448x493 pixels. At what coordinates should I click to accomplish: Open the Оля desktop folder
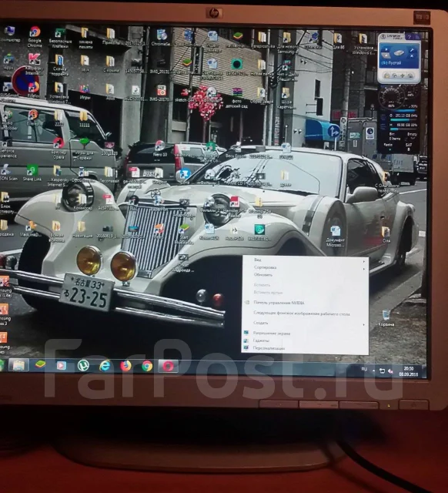(x=386, y=235)
